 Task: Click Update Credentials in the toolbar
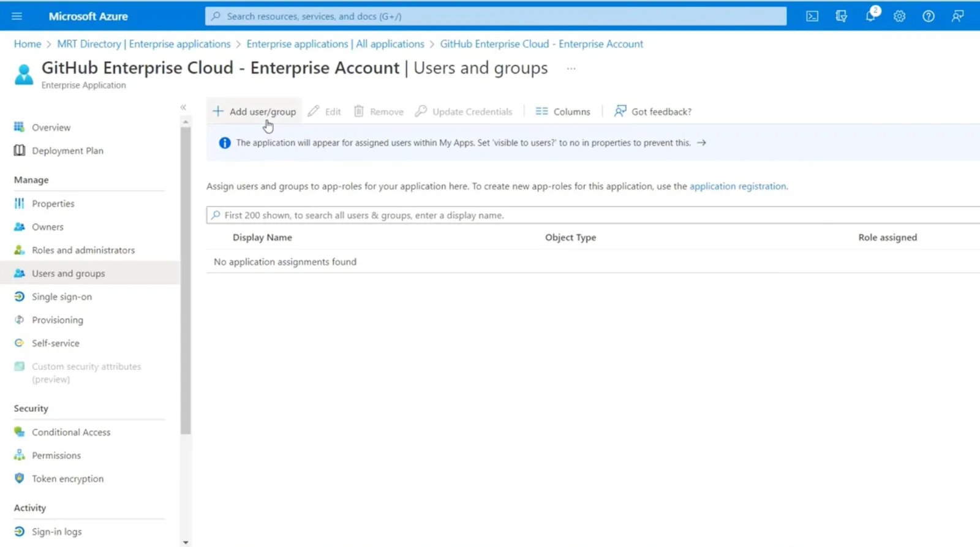click(x=464, y=111)
